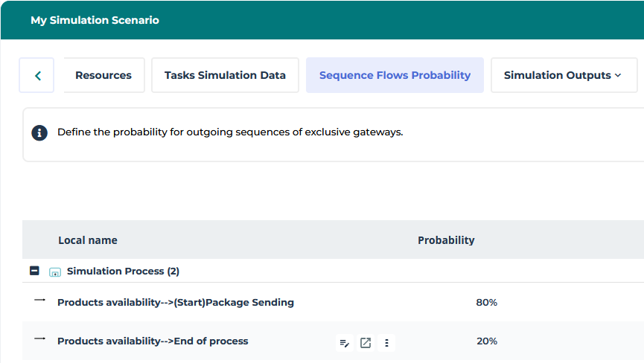Click the arrow icon beside Package Sending flow
Screen dimensions: 644x363
click(x=39, y=301)
